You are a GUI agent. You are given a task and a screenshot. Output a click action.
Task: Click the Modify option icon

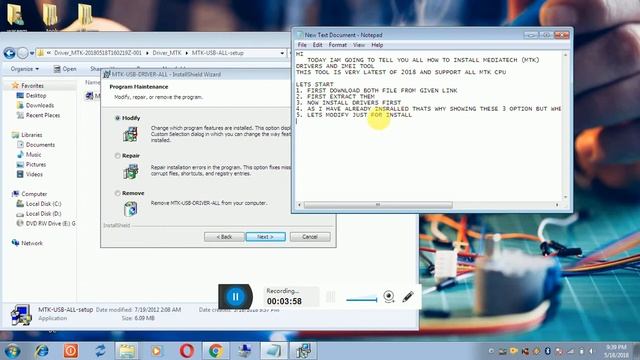click(131, 134)
